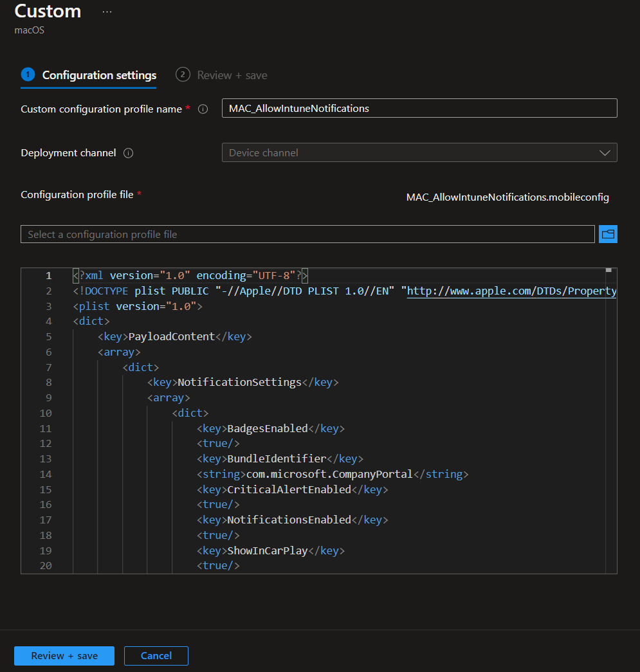The image size is (640, 672).
Task: Click the CriticalAlertEnabled key line
Action: (x=293, y=490)
